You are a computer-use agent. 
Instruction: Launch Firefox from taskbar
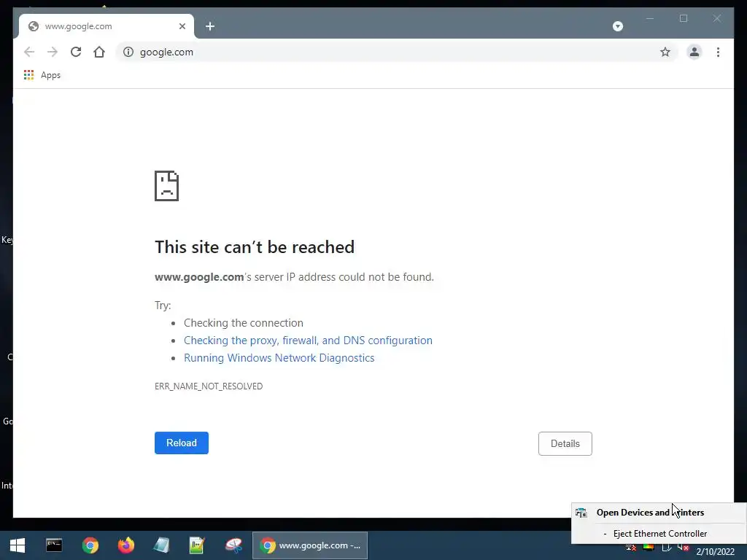126,545
